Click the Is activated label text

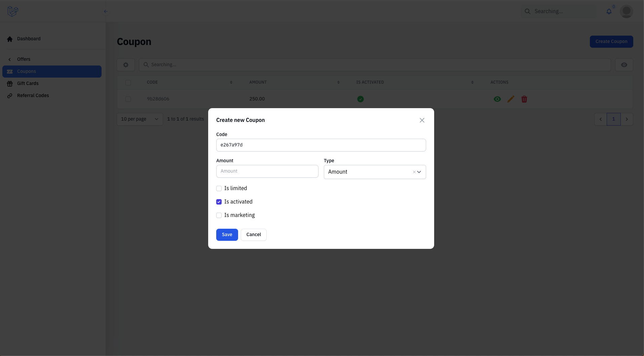pyautogui.click(x=238, y=202)
